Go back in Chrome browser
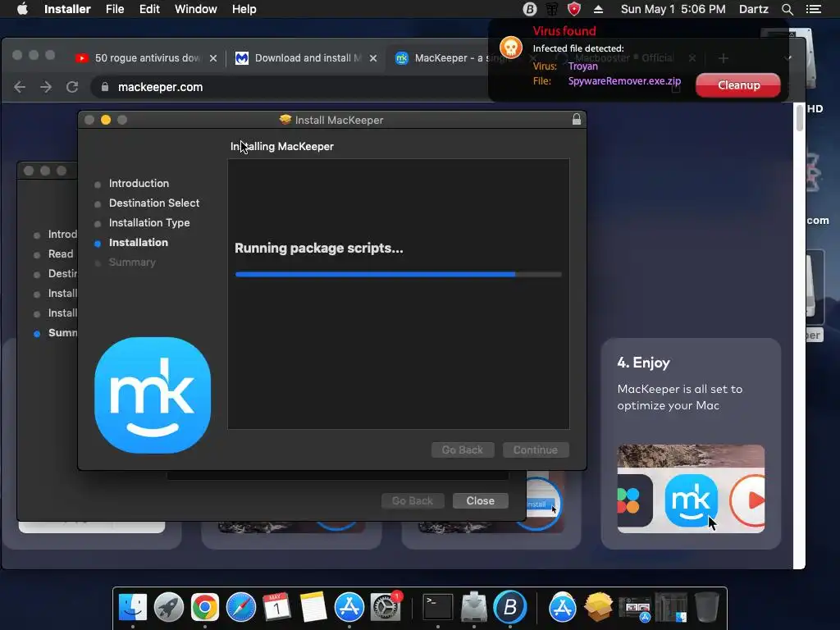 pos(20,87)
